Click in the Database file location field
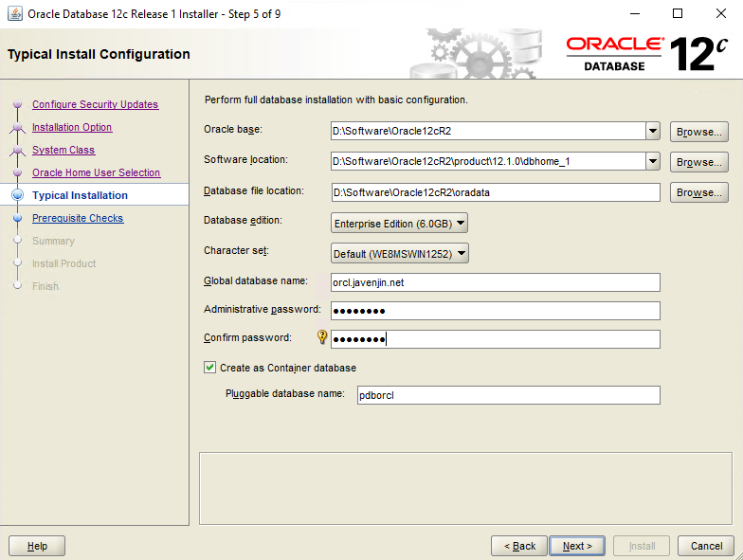Screen dimensions: 743x560 (496, 192)
